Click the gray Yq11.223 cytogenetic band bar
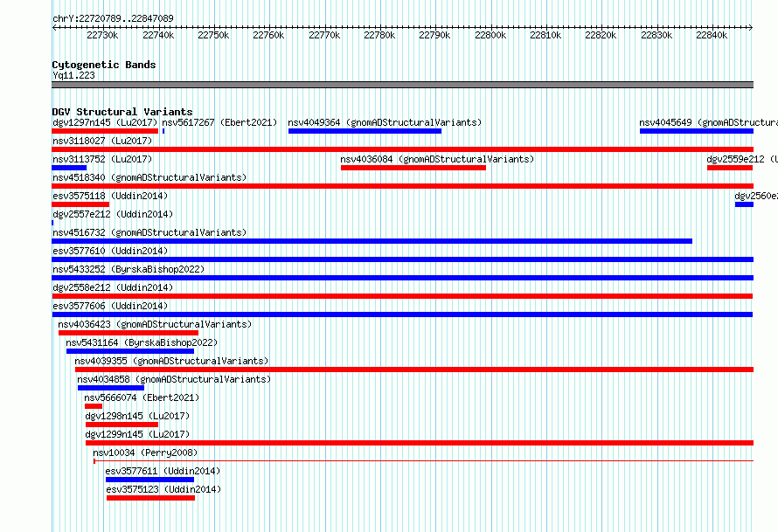 402,85
